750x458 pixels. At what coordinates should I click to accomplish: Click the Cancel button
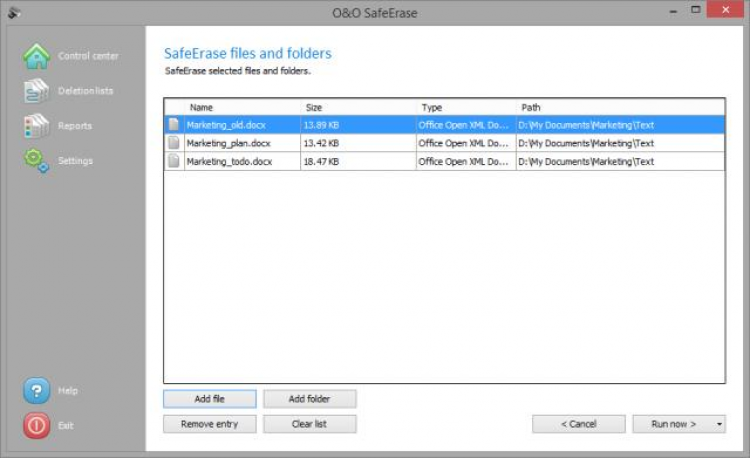pos(579,424)
